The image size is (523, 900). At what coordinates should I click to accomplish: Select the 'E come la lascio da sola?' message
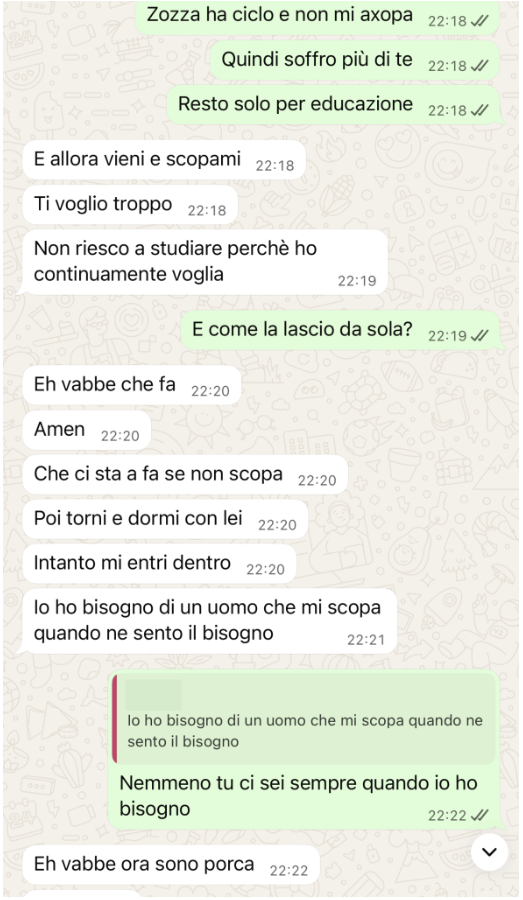(340, 330)
